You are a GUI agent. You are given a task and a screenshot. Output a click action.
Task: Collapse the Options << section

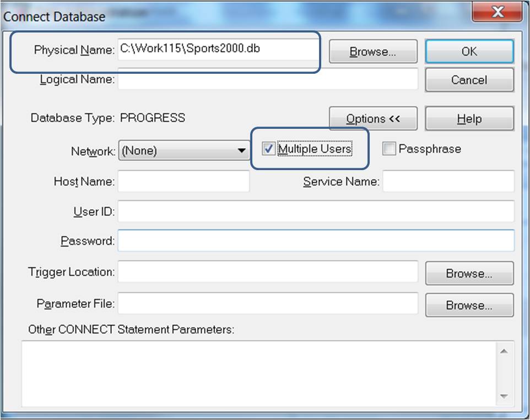373,118
